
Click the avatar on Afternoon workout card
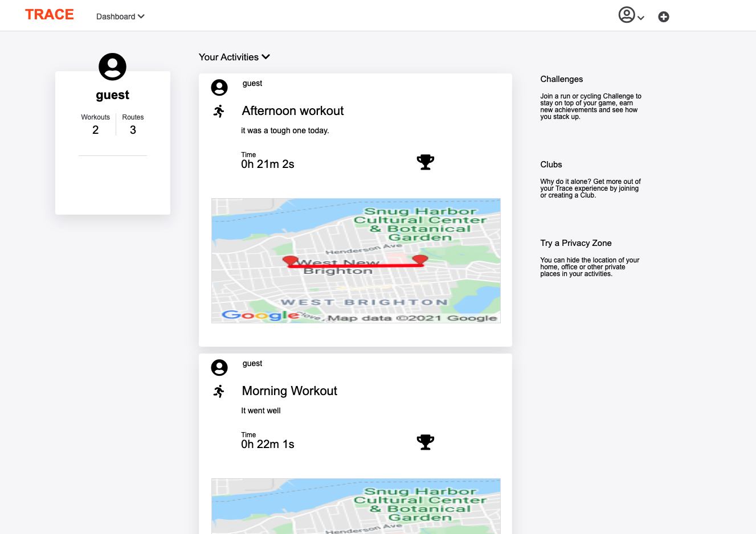pos(219,87)
